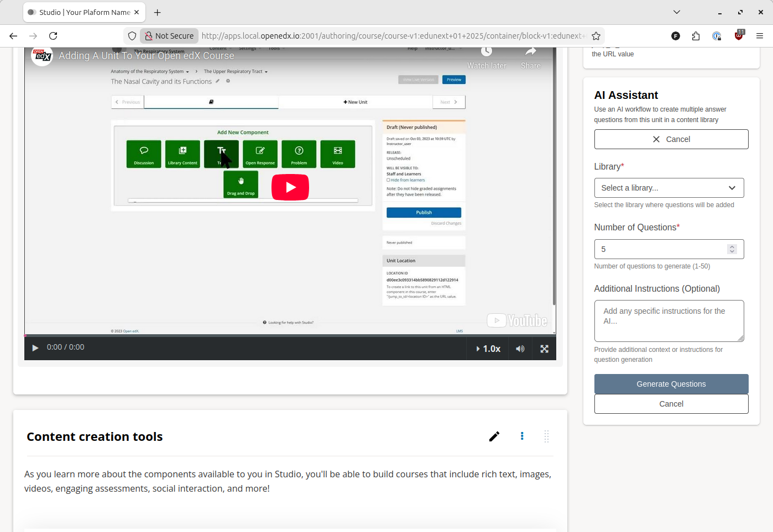Click the black F extension icon
The height and width of the screenshot is (532, 773).
coord(676,36)
